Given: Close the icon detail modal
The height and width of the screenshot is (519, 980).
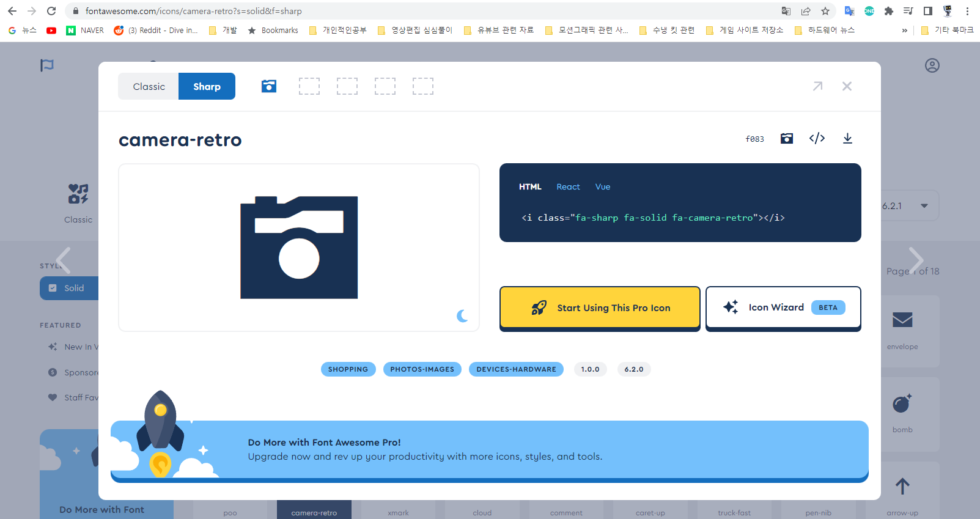Looking at the screenshot, I should 847,86.
